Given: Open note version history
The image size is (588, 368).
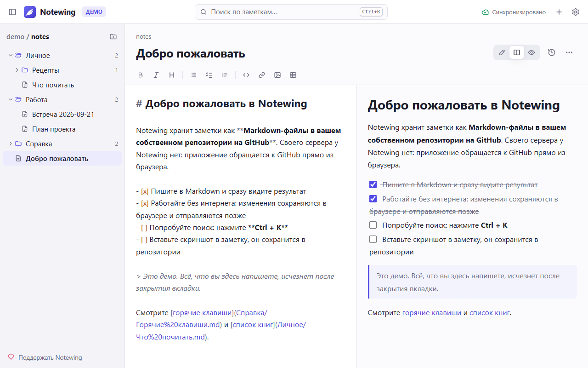Looking at the screenshot, I should pos(552,52).
